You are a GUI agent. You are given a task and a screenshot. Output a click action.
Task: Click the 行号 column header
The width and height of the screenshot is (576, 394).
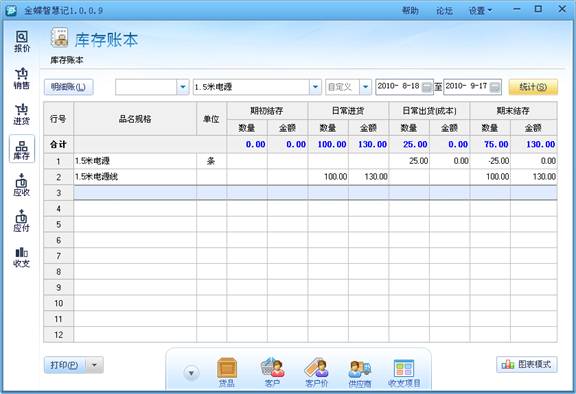click(58, 119)
